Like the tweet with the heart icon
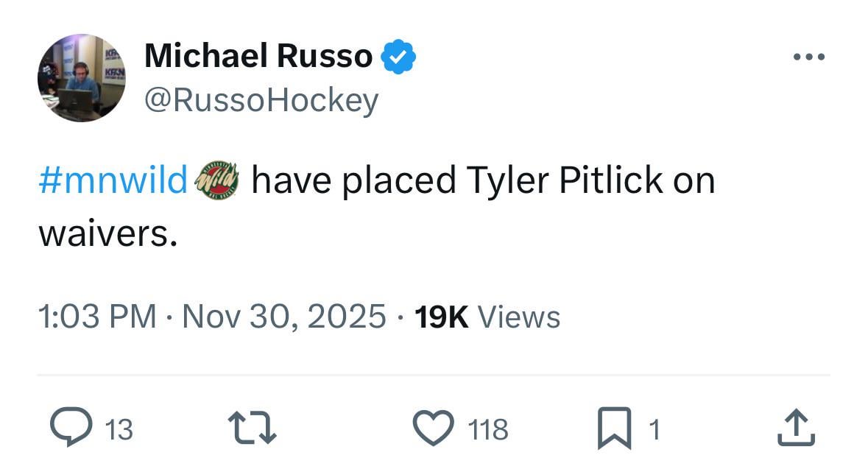This screenshot has width=868, height=469. tap(435, 427)
